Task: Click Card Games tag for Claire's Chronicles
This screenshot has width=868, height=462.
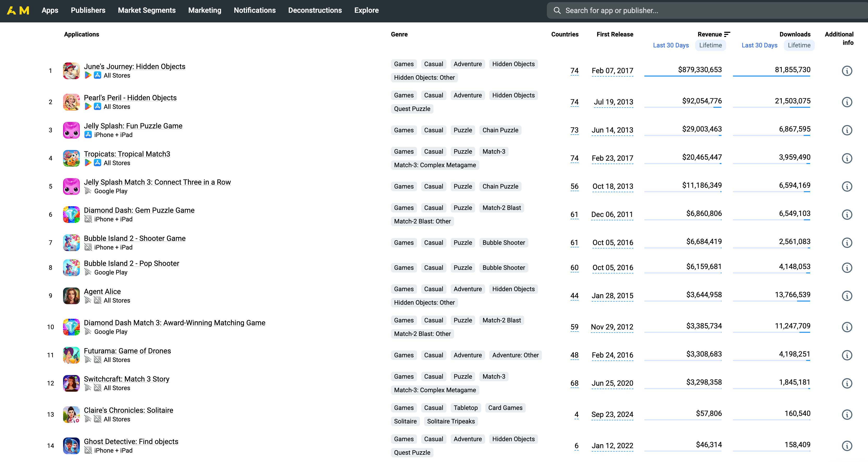Action: [x=505, y=408]
